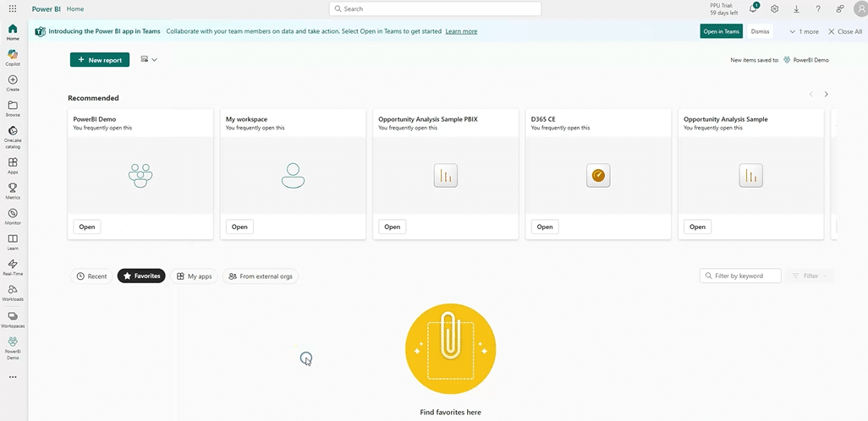Open Real-Time hub in the sidebar
The image size is (868, 421).
click(13, 268)
